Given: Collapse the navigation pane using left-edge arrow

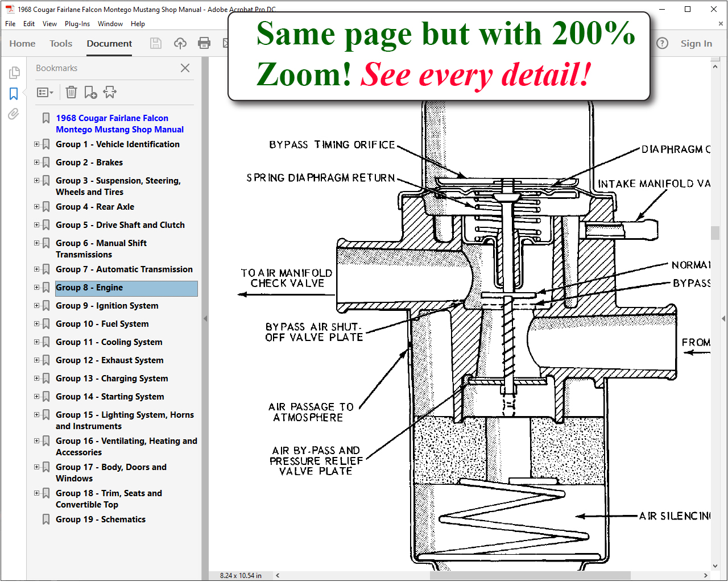Looking at the screenshot, I should click(x=205, y=318).
